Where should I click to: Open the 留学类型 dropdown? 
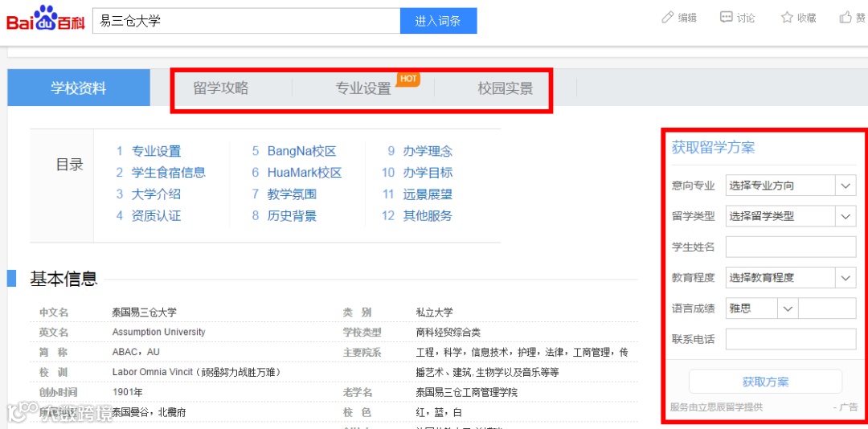(791, 216)
